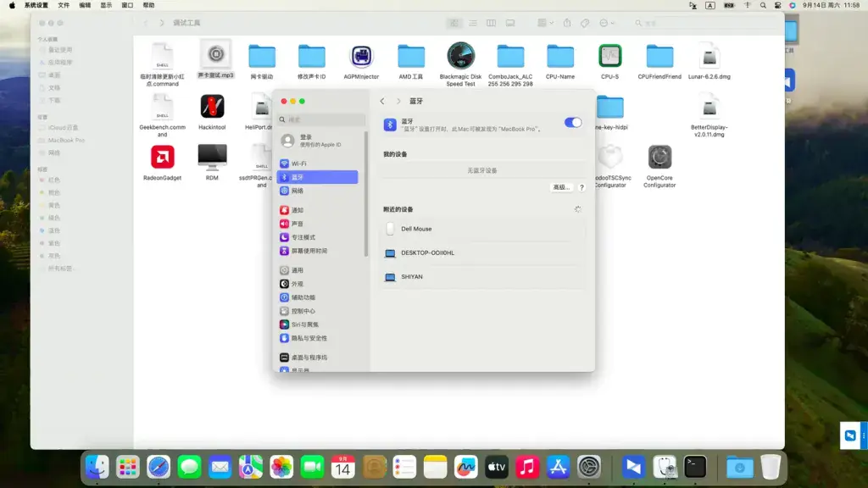Go back in System Settings

tap(382, 102)
